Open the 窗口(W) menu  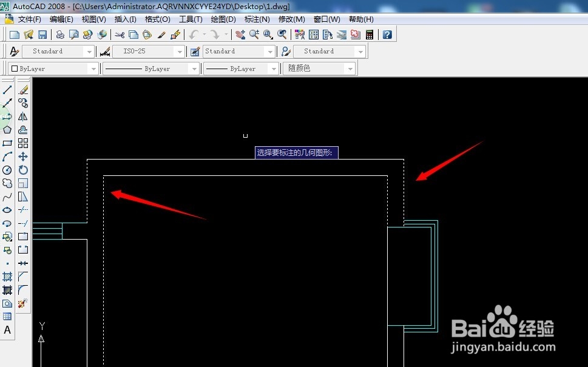tap(326, 19)
